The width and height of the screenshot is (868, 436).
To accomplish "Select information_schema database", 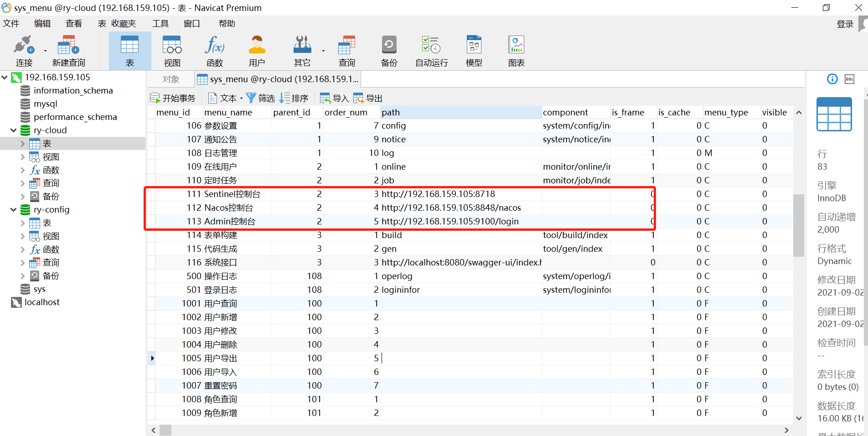I will (x=73, y=91).
